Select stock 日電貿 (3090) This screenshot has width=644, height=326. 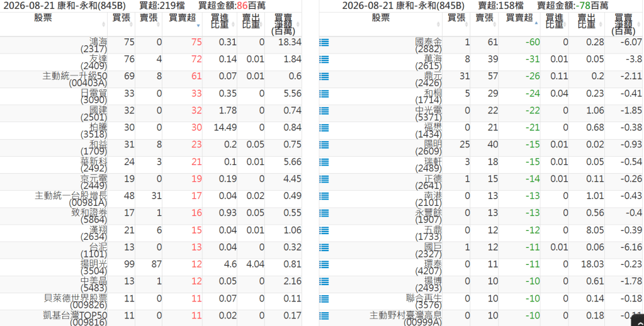pyautogui.click(x=94, y=96)
